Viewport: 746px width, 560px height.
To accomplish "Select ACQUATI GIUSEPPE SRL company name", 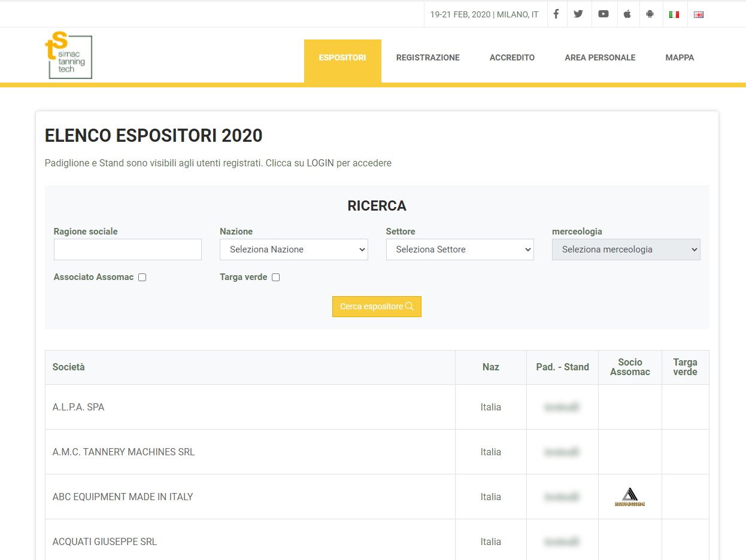I will 105,541.
